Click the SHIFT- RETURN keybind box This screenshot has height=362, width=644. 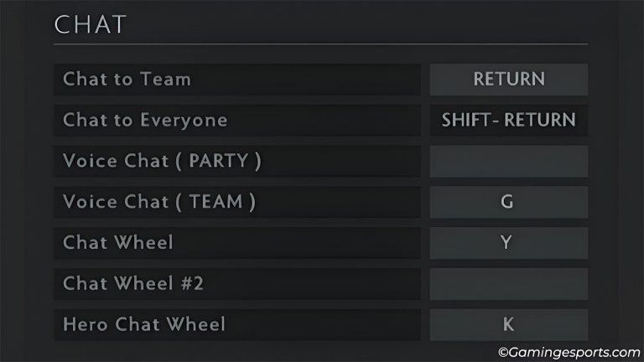509,120
